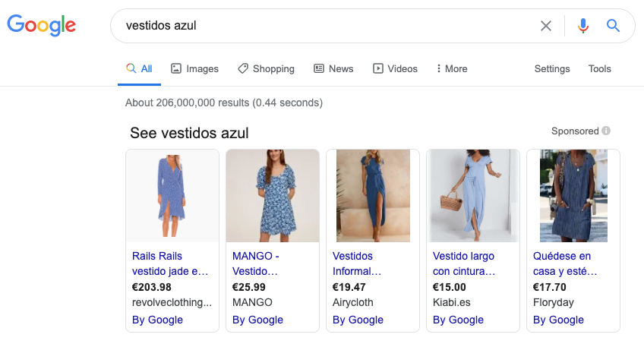This screenshot has height=347, width=644.
Task: Click By Google under Kiabi.es listing
Action: (x=458, y=320)
